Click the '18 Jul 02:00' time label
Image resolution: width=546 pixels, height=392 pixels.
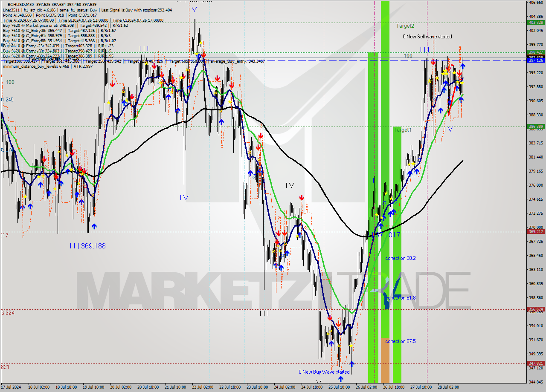(39, 387)
